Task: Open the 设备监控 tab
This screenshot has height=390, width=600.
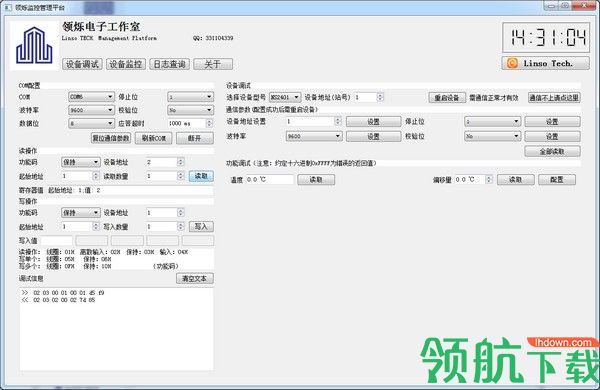Action: point(126,64)
